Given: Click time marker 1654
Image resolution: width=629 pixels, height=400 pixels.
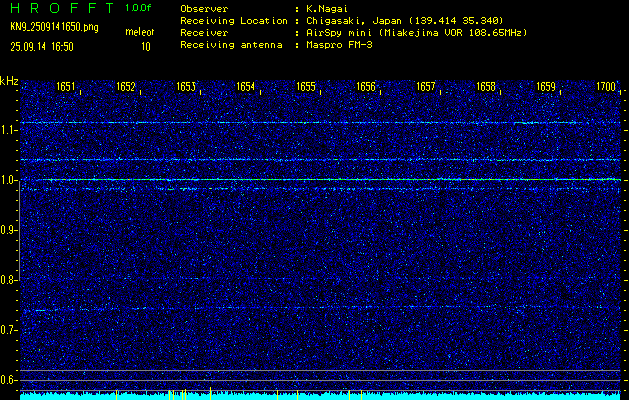Looking at the screenshot, I should tap(246, 86).
